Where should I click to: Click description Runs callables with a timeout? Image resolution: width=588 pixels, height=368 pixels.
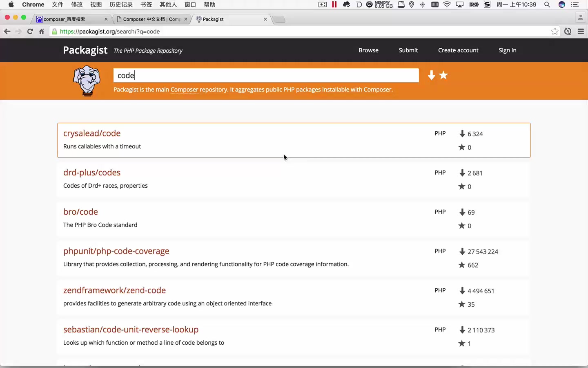[102, 146]
